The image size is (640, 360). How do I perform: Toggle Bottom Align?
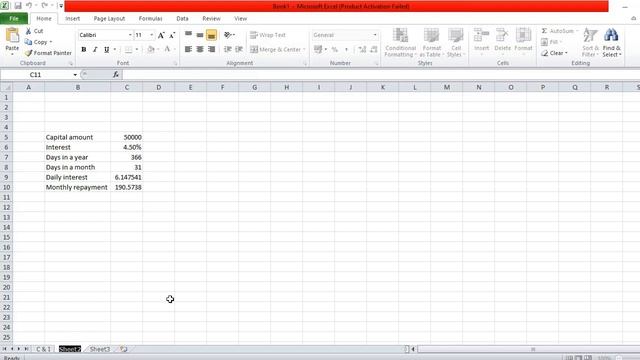click(x=211, y=35)
